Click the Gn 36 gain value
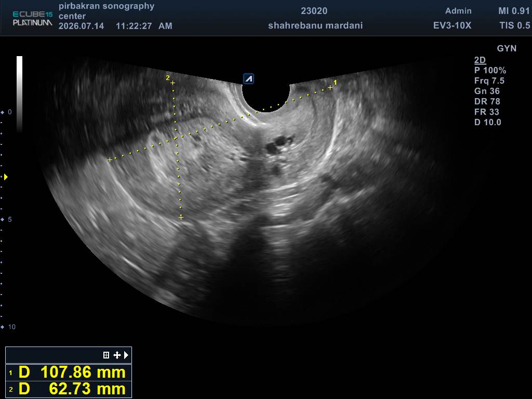The height and width of the screenshot is (399, 532). 487,91
